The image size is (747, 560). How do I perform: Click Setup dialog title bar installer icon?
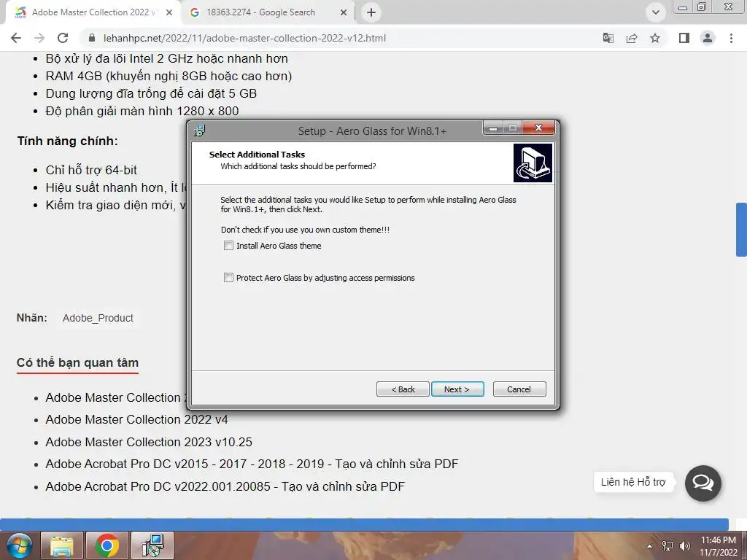click(x=200, y=131)
